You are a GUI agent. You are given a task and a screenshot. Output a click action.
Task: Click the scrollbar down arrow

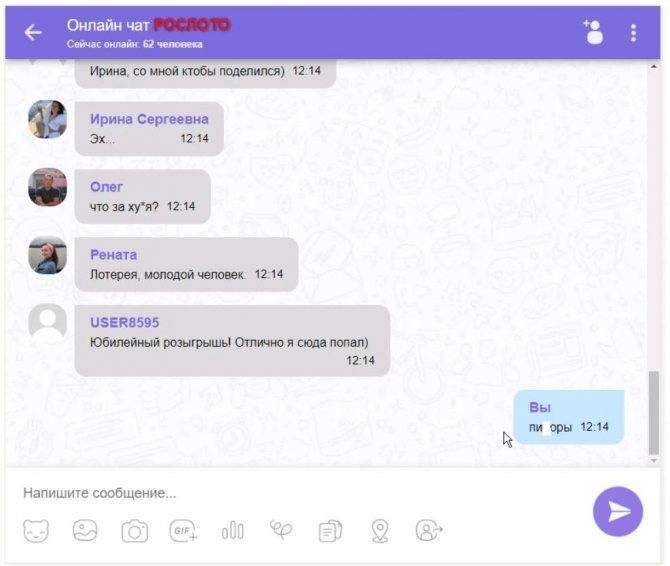653,460
